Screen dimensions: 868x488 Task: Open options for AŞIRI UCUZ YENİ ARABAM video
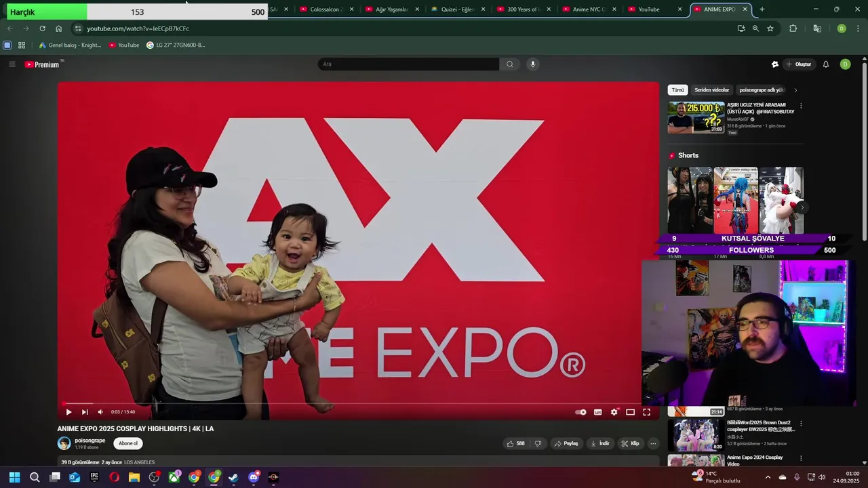801,106
